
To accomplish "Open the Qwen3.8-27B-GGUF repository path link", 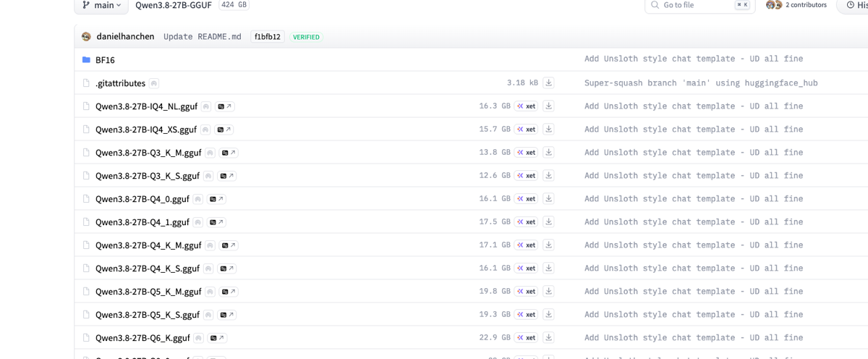I will coord(174,5).
